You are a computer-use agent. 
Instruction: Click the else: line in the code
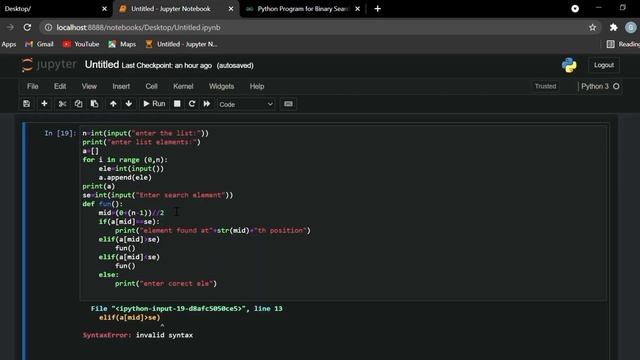click(109, 275)
